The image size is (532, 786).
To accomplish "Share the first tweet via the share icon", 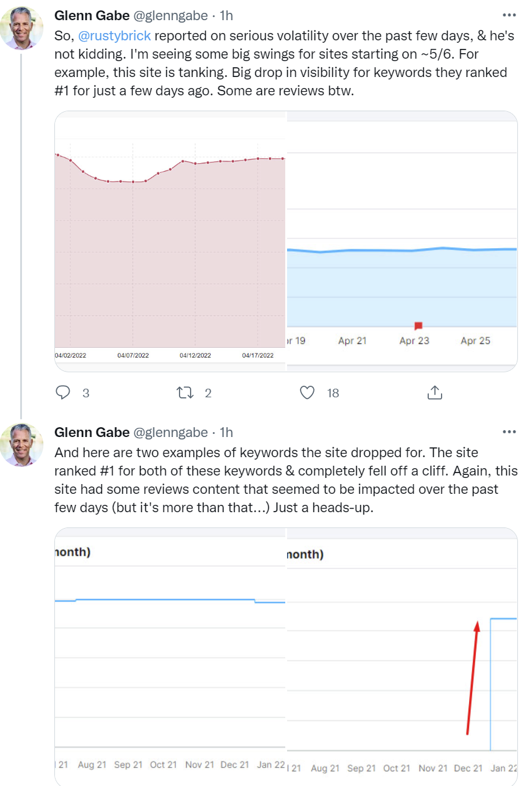I will click(x=434, y=392).
